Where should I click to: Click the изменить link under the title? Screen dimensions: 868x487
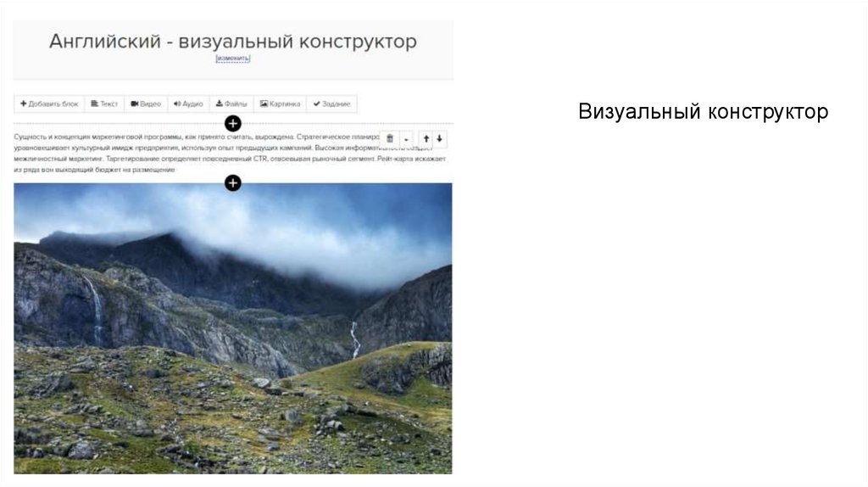(233, 59)
